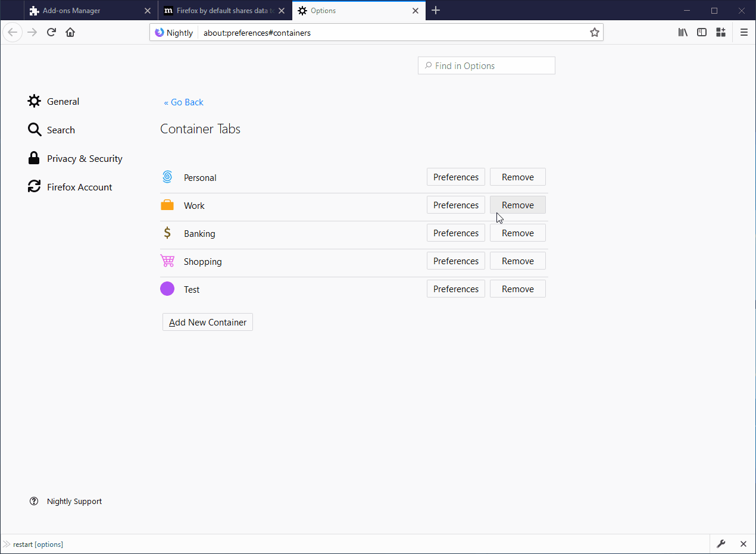The width and height of the screenshot is (756, 554).
Task: Close the Firefox data sharing tab
Action: (282, 11)
